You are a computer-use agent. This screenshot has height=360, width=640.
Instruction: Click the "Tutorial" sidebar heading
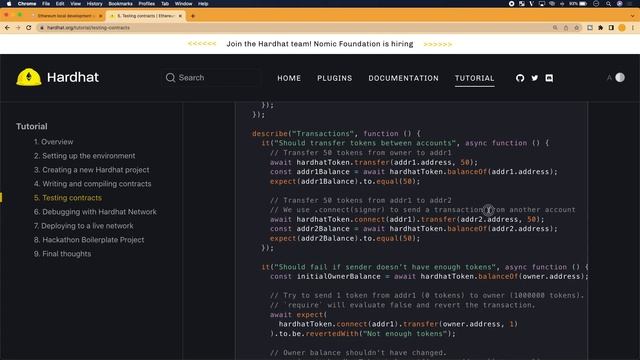coord(32,126)
